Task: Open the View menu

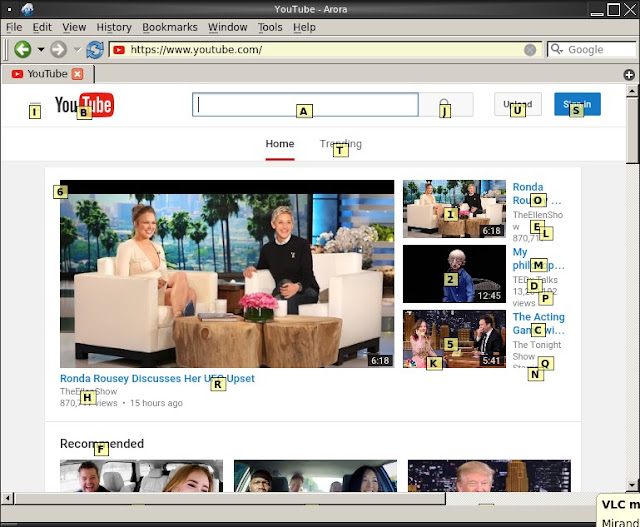Action: pyautogui.click(x=74, y=27)
